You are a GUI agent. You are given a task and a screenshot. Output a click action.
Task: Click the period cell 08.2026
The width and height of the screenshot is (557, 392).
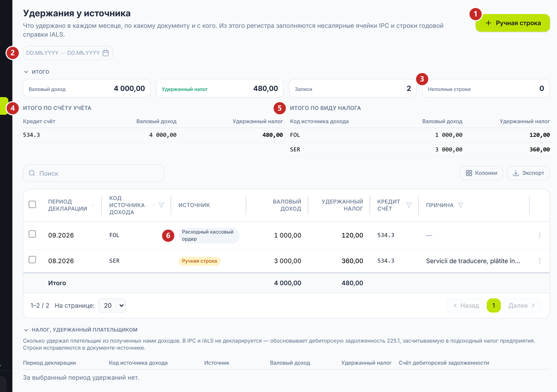click(x=61, y=261)
